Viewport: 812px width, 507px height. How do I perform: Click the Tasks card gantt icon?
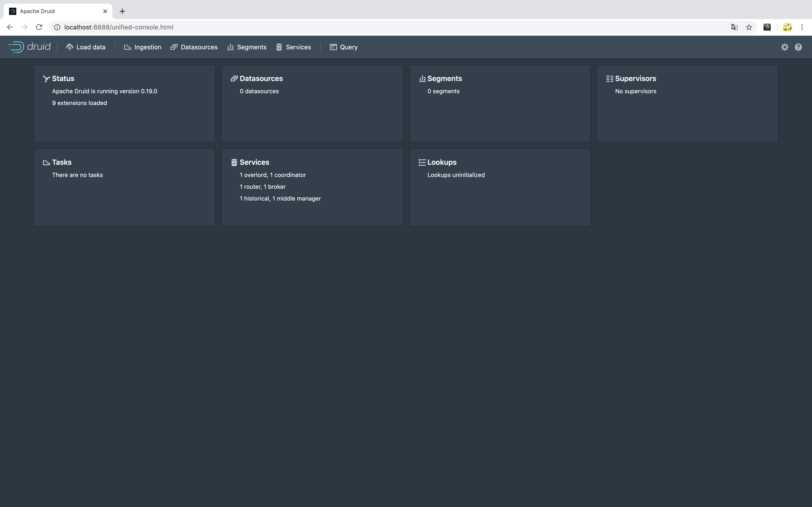[x=46, y=163]
